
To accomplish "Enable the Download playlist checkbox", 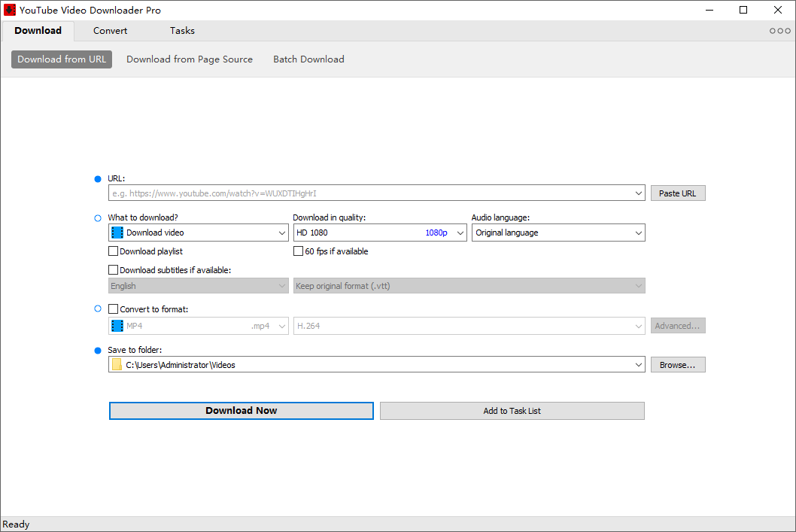I will pyautogui.click(x=113, y=251).
